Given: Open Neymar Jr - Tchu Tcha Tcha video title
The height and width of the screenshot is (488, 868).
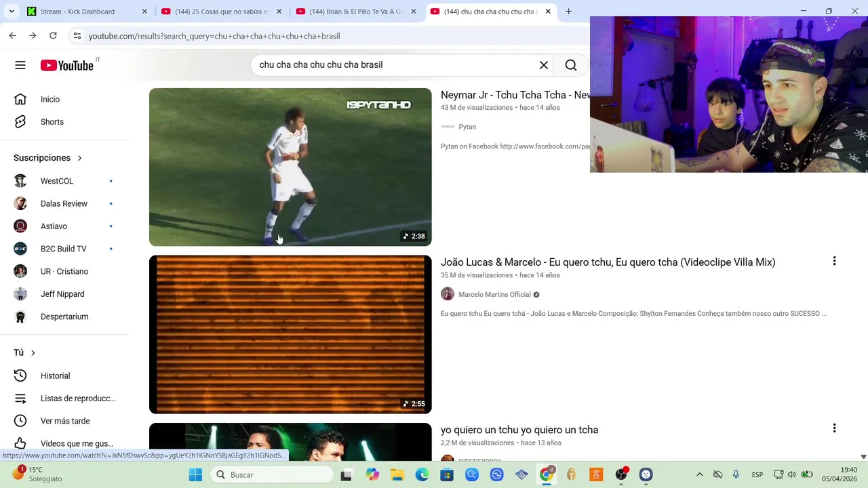Looking at the screenshot, I should 515,95.
